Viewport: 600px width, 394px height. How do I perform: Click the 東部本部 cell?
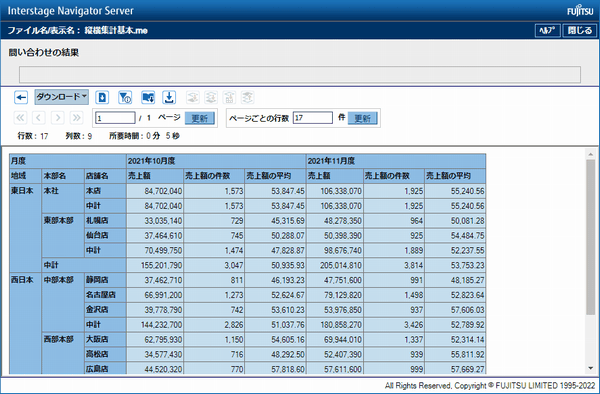click(63, 236)
